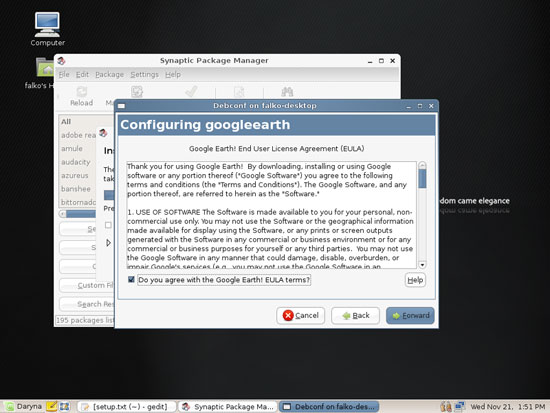Switch to setup.txt gedit taskbar item
550x413 pixels.
(x=127, y=407)
